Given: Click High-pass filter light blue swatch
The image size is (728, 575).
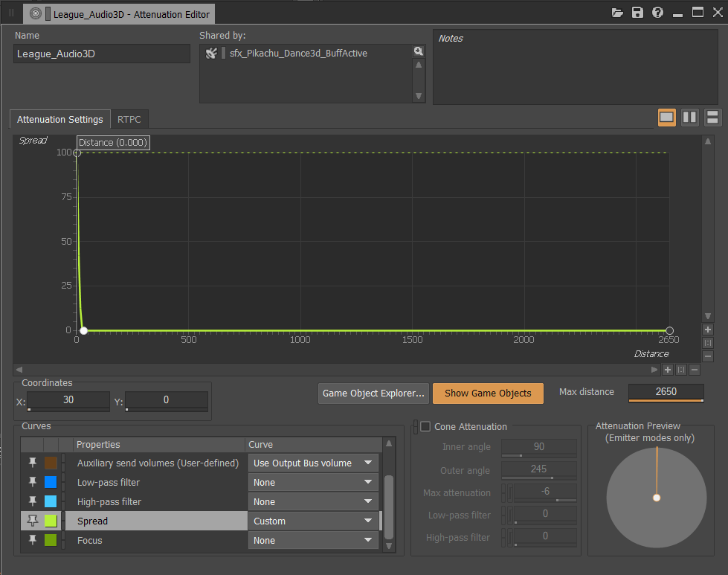Looking at the screenshot, I should pyautogui.click(x=51, y=501).
